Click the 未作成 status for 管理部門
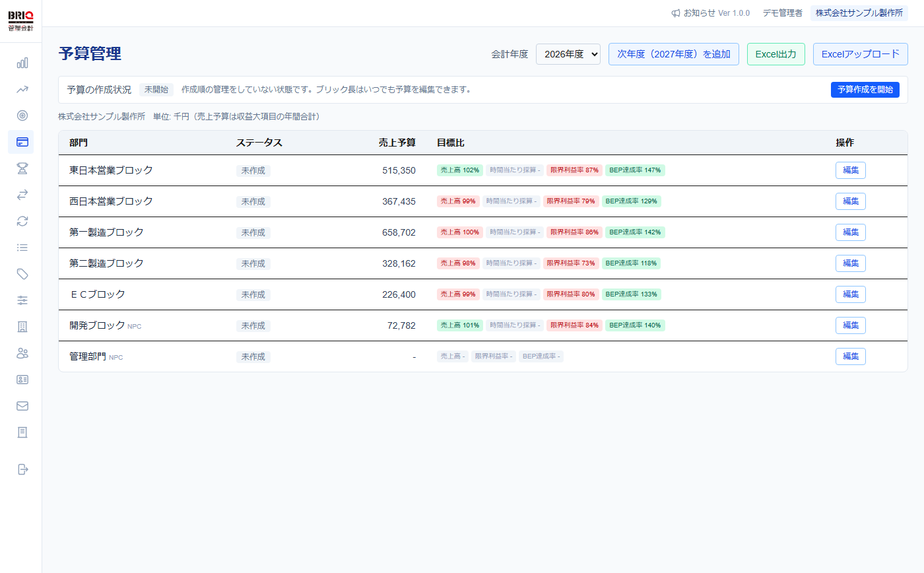This screenshot has width=924, height=573. (253, 356)
